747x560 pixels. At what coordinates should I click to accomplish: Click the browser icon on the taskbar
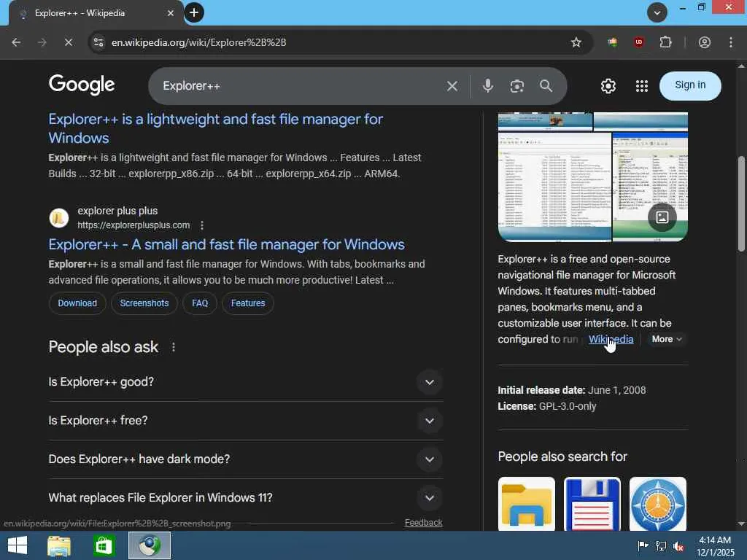(x=150, y=545)
